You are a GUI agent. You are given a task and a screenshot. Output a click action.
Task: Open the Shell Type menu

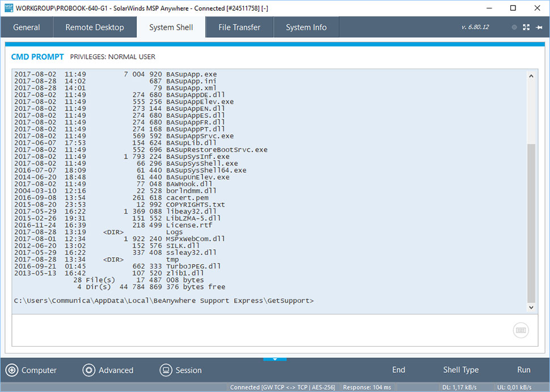[x=461, y=370]
